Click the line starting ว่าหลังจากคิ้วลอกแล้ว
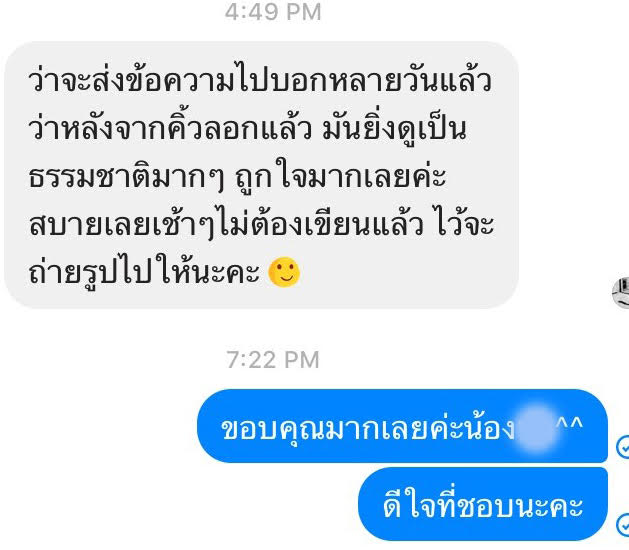This screenshot has height=550, width=629. click(248, 128)
